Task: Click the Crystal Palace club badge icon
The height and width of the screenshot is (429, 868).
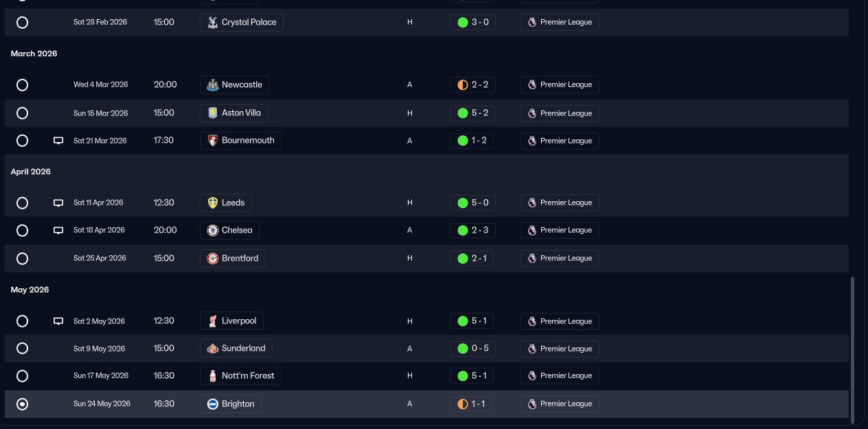Action: (213, 22)
